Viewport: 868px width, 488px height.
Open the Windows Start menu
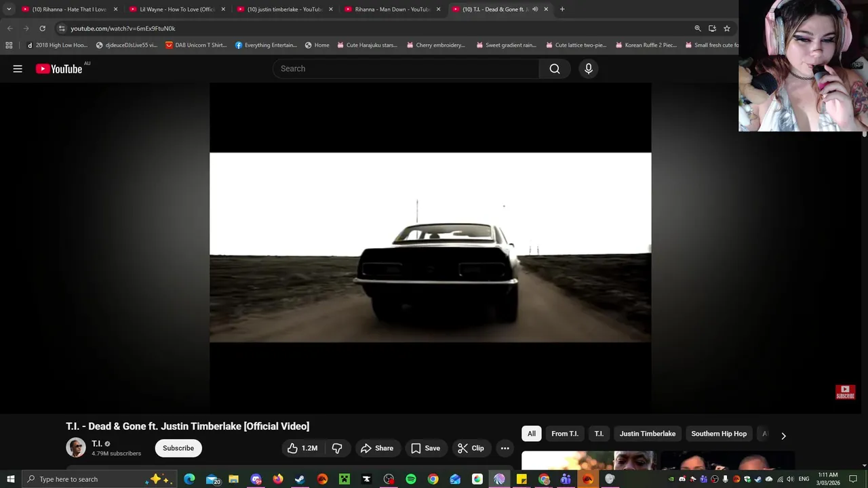[x=11, y=479]
